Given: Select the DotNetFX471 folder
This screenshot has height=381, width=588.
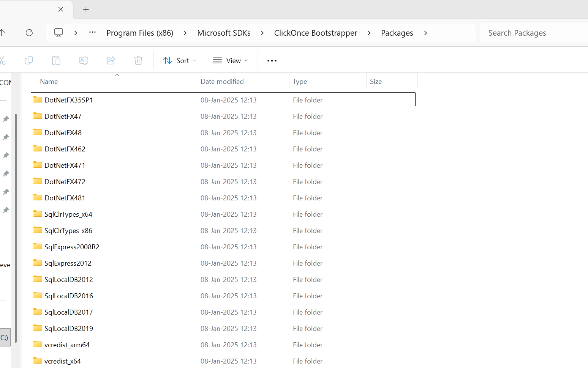Looking at the screenshot, I should click(x=223, y=165).
